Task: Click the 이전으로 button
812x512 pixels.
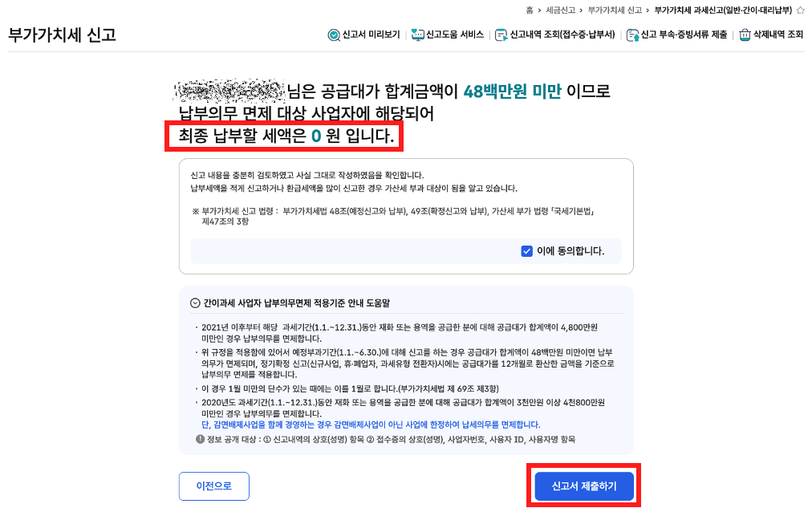Action: click(x=214, y=486)
